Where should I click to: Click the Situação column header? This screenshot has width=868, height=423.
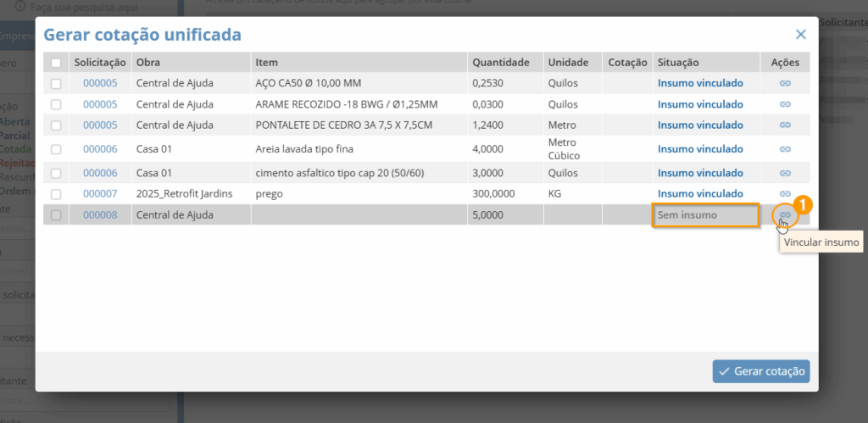(x=678, y=63)
